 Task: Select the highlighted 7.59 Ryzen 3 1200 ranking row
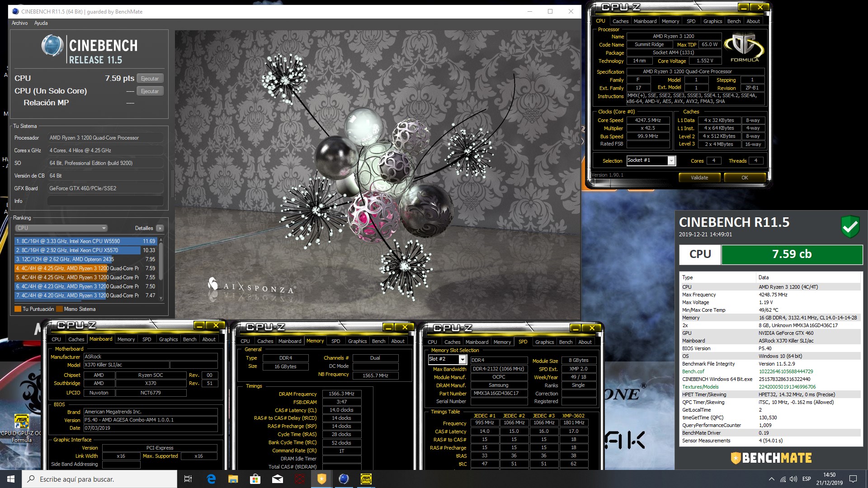(86, 268)
